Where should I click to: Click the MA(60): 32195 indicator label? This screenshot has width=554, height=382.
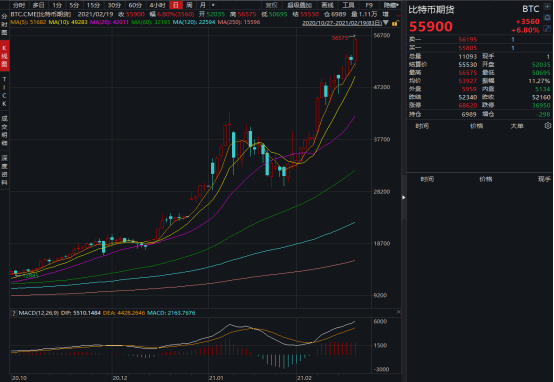pyautogui.click(x=151, y=22)
